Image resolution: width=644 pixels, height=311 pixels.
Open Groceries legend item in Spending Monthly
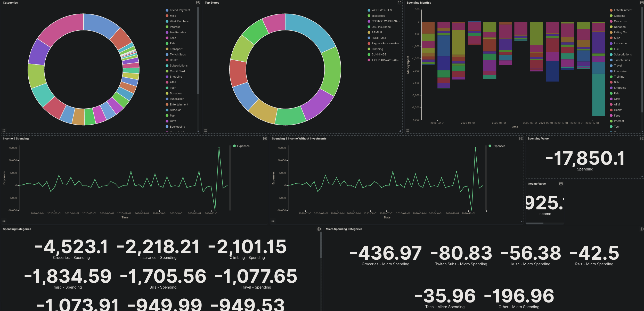pyautogui.click(x=620, y=21)
